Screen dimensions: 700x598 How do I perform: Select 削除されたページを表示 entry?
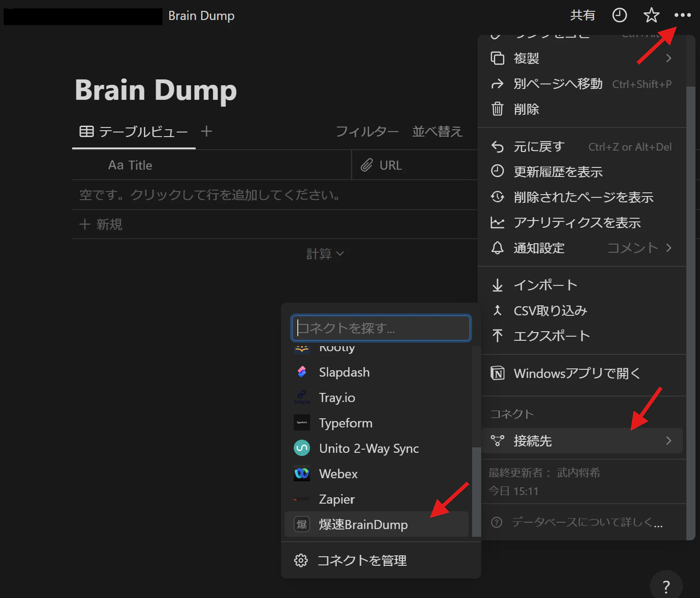pos(582,197)
